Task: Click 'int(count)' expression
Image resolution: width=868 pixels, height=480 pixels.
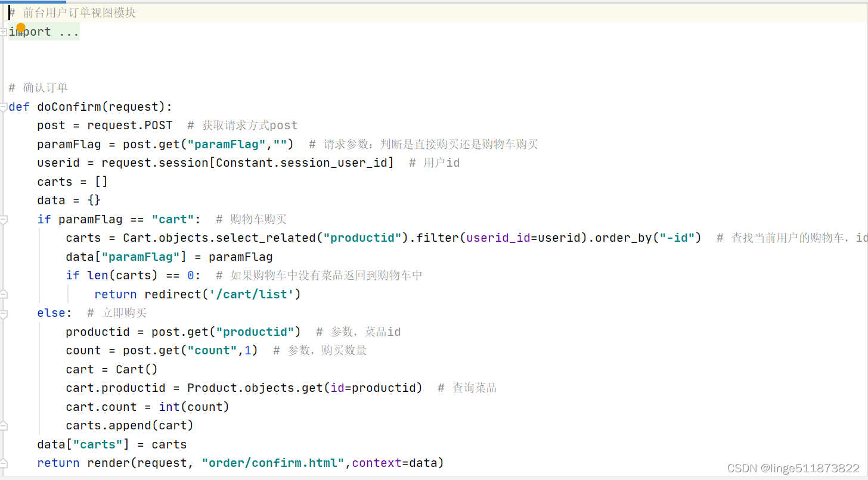Action: pyautogui.click(x=194, y=407)
